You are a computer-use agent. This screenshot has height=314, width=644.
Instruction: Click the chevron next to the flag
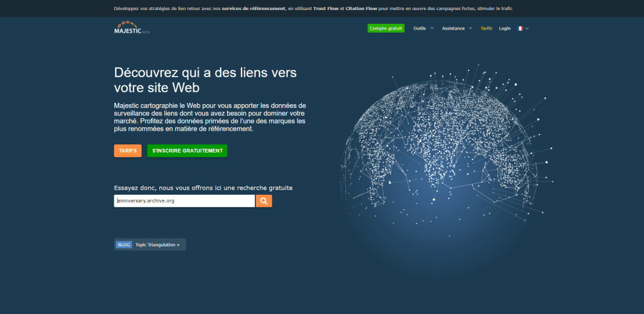pos(527,28)
